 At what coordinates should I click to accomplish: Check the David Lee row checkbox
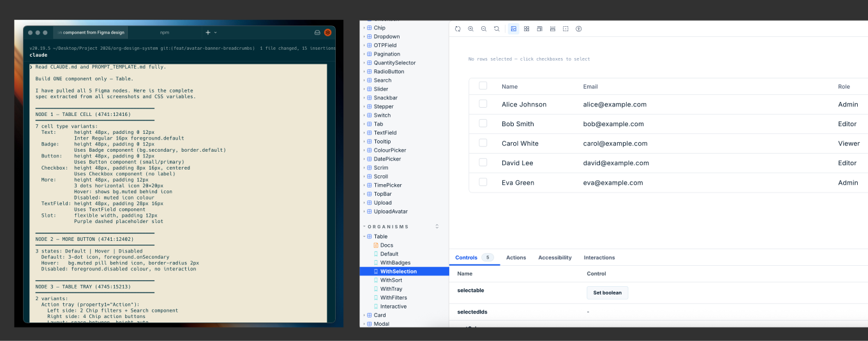(483, 163)
